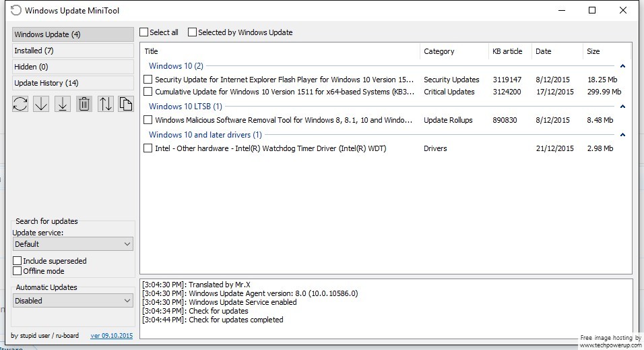Open the Hidden (0) tab

pos(73,67)
